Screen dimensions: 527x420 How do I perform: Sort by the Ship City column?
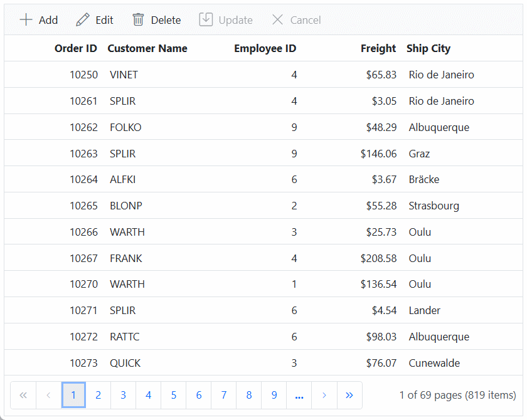click(435, 48)
